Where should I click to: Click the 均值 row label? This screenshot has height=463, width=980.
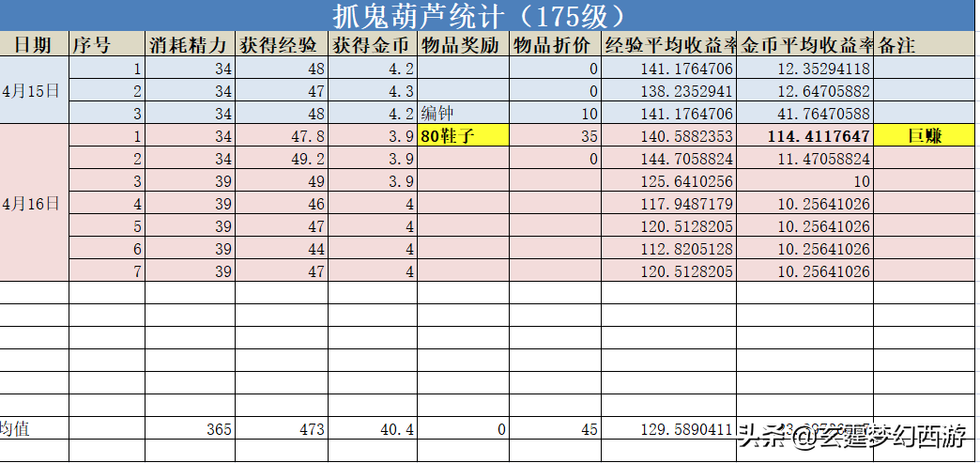pyautogui.click(x=19, y=429)
